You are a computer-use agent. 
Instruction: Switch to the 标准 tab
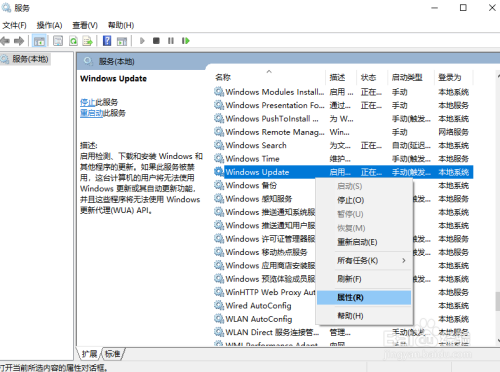tap(113, 354)
